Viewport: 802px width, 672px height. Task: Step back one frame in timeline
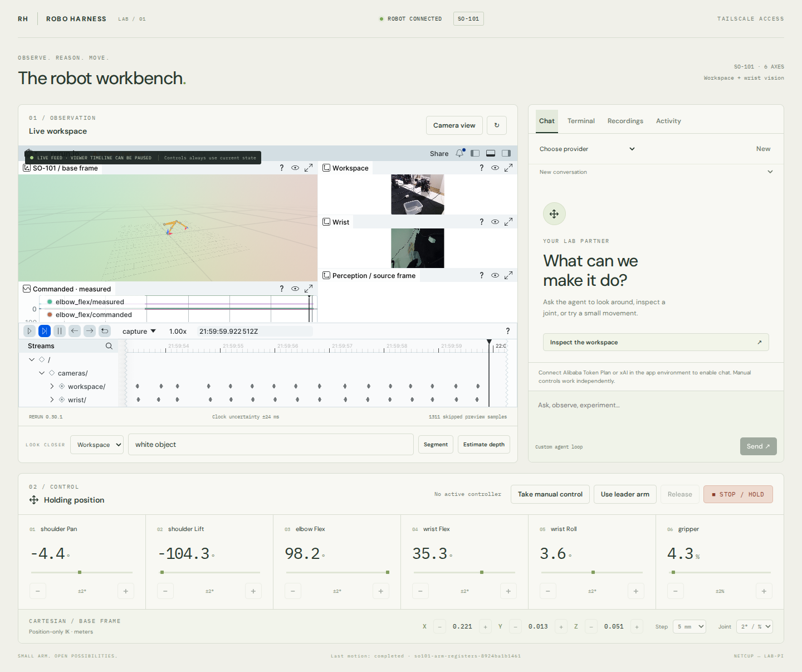tap(75, 331)
